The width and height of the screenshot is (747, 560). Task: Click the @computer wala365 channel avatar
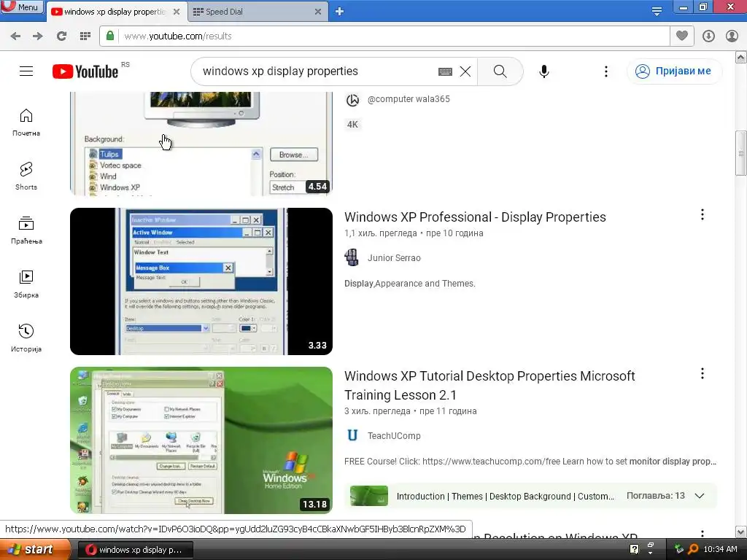pyautogui.click(x=352, y=99)
